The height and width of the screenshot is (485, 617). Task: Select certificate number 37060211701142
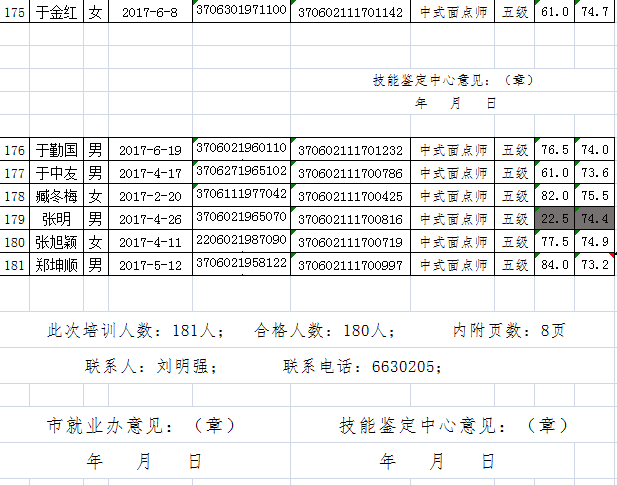[x=350, y=12]
